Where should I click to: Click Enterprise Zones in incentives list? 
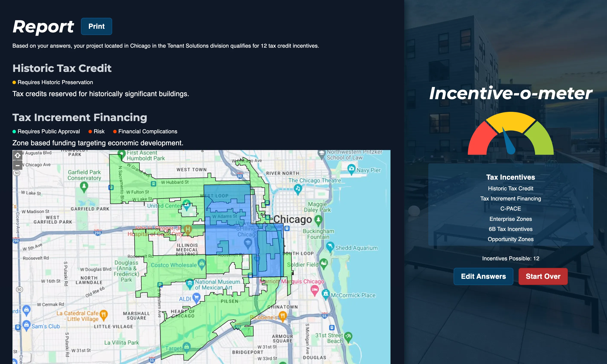pos(510,219)
